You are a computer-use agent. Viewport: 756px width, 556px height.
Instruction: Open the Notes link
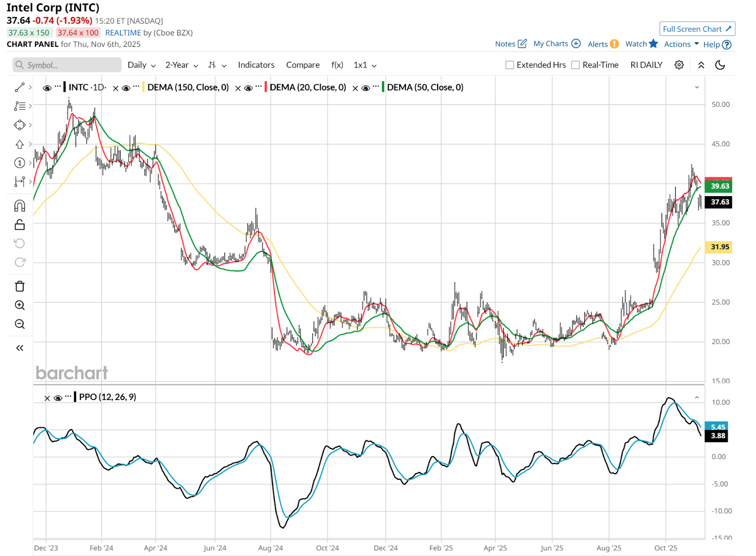(510, 44)
